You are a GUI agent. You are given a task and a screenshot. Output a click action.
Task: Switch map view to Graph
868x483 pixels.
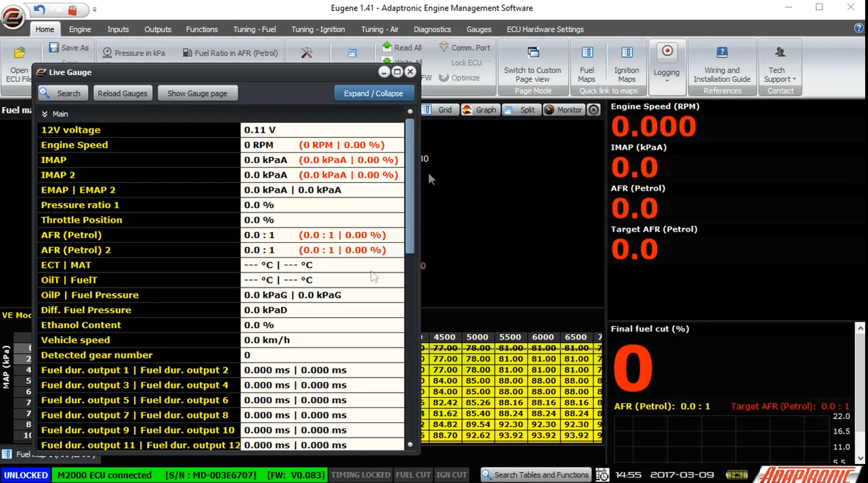[x=480, y=110]
